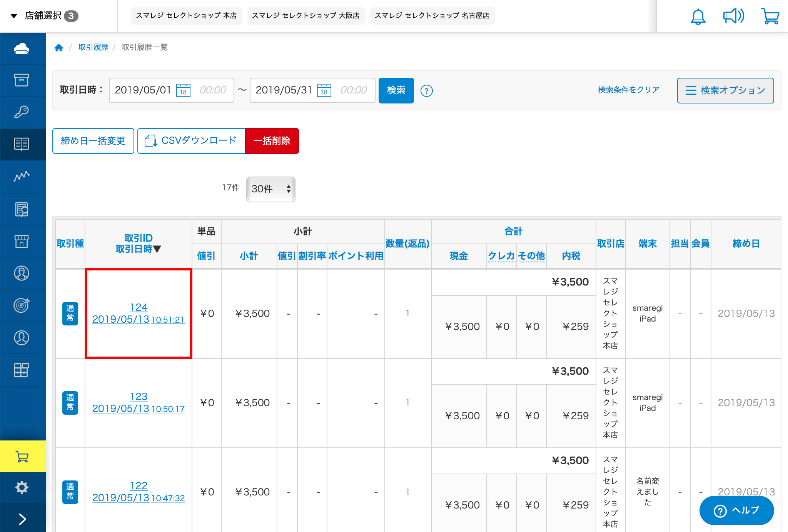The height and width of the screenshot is (532, 788).
Task: Open start date calendar picker icon
Action: pyautogui.click(x=183, y=90)
